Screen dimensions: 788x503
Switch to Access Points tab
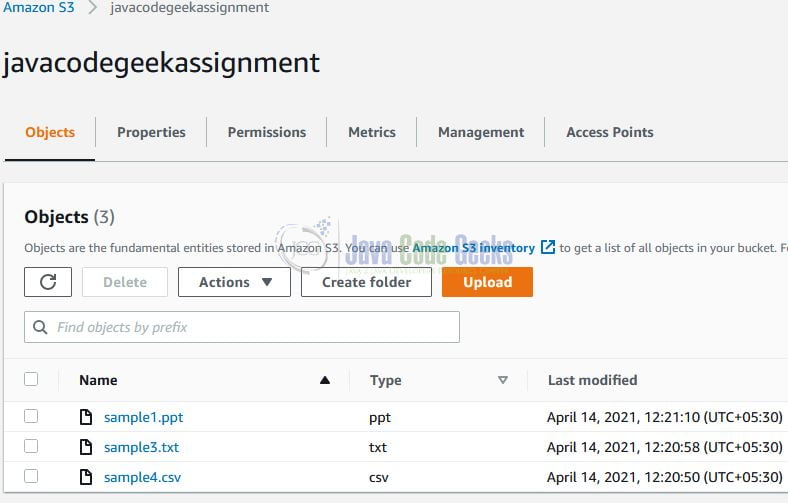610,132
